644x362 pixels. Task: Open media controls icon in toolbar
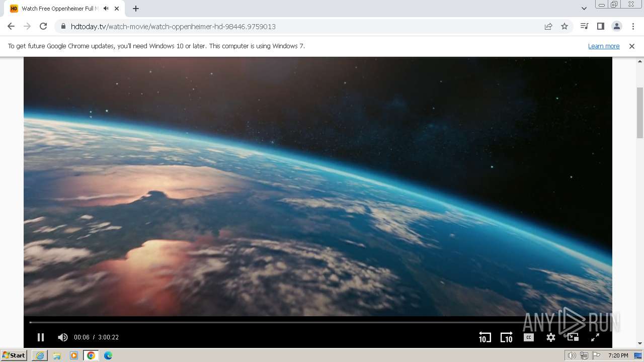point(584,26)
